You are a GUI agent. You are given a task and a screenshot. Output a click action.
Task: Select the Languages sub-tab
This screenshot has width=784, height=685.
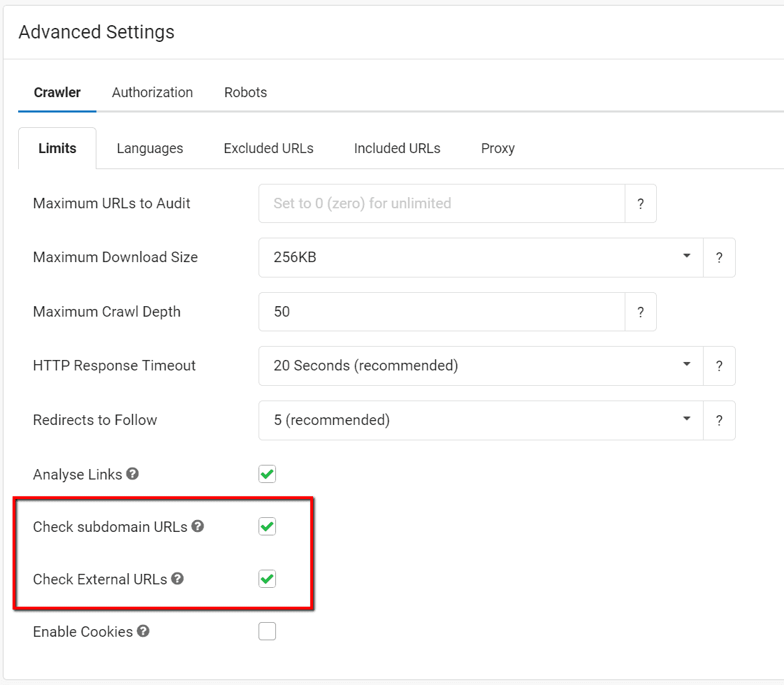[x=150, y=148]
